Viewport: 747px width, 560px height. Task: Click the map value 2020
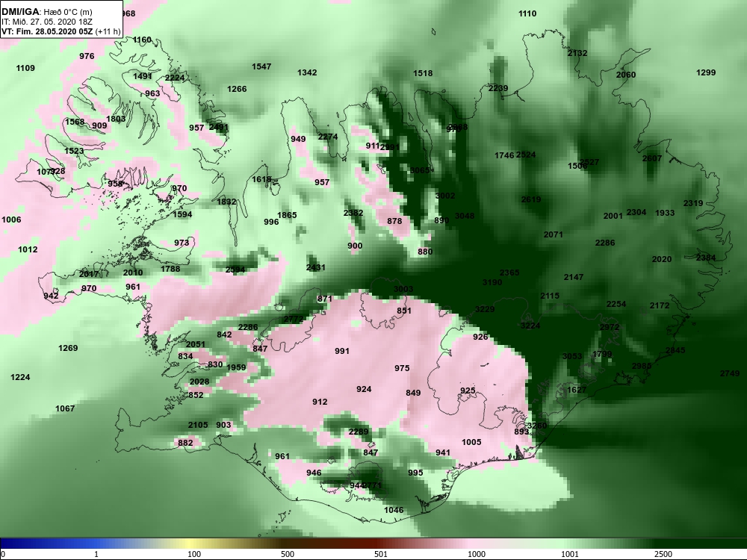pyautogui.click(x=662, y=260)
